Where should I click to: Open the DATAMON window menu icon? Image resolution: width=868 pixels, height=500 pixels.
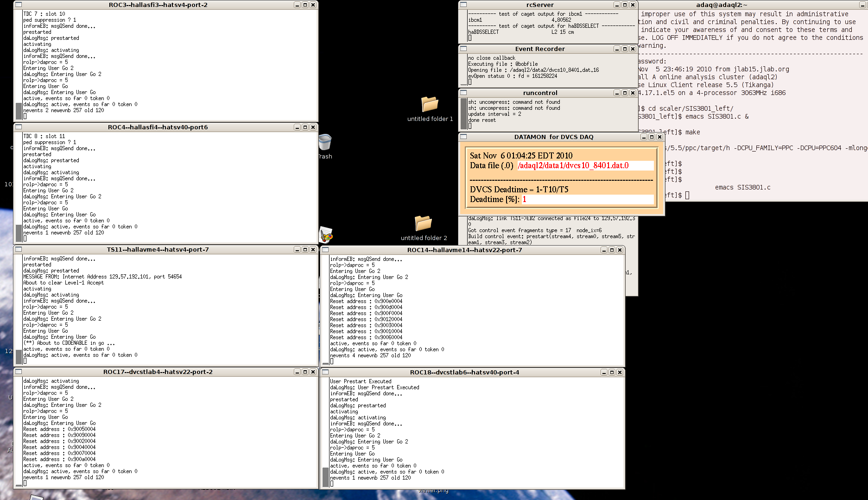463,137
